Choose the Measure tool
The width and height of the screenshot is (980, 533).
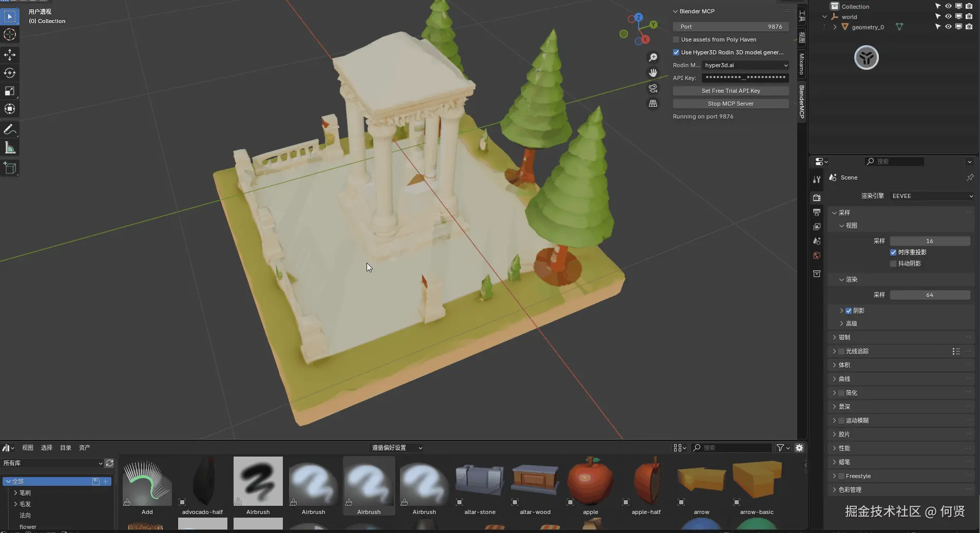point(10,148)
